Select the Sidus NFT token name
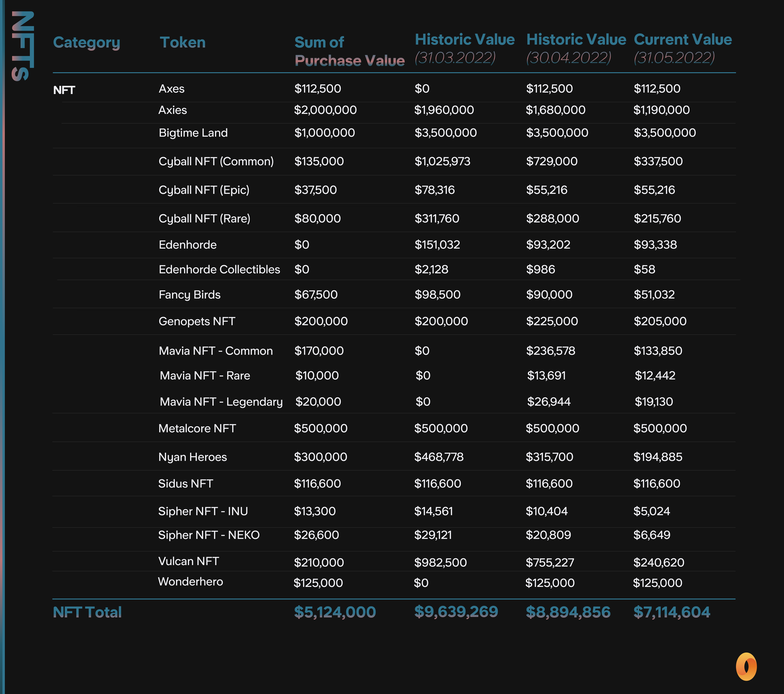The height and width of the screenshot is (694, 784). (186, 483)
